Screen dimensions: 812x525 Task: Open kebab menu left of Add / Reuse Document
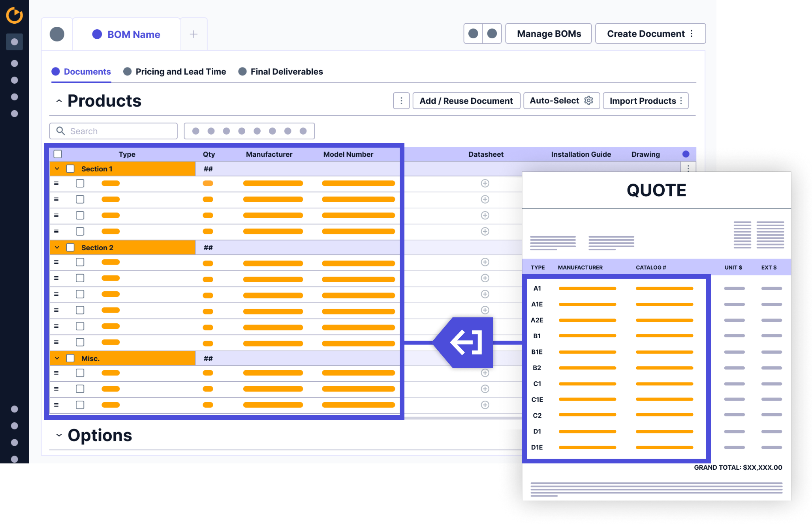401,101
